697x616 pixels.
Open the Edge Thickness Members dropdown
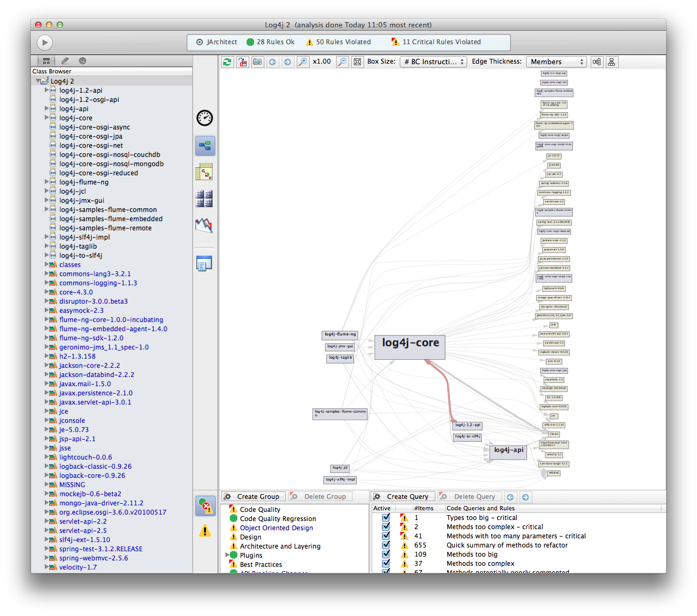[x=556, y=62]
